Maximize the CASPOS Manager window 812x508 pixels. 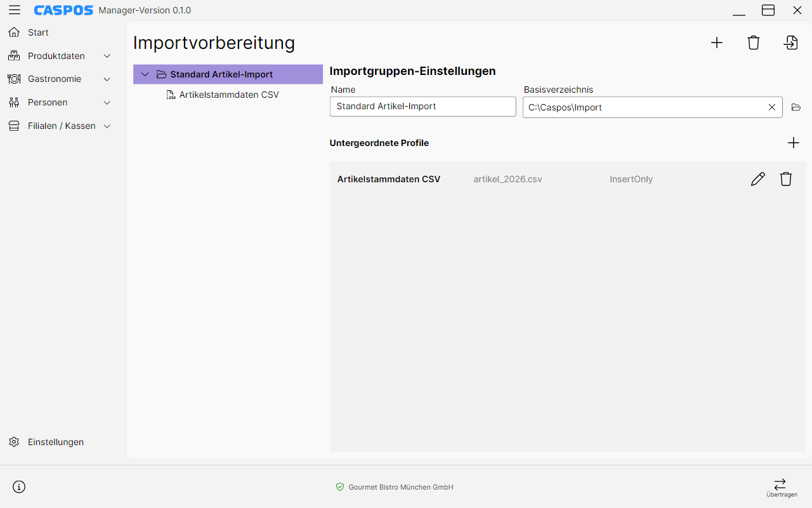768,10
